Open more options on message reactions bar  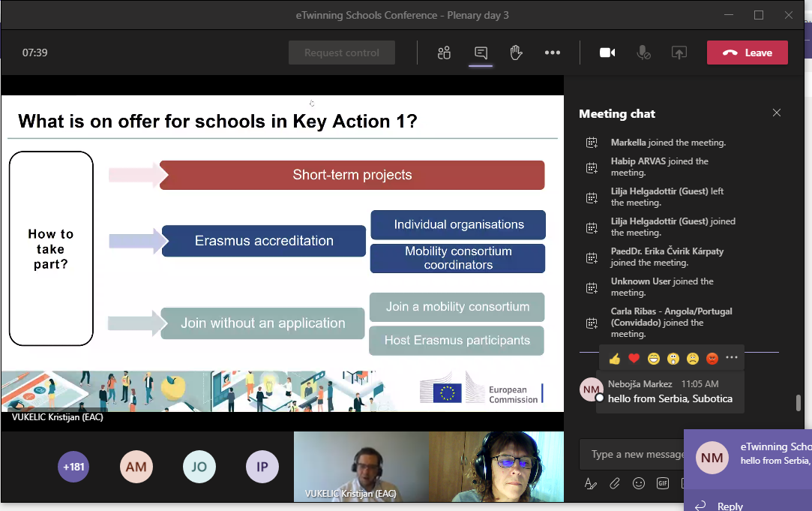[x=732, y=358]
